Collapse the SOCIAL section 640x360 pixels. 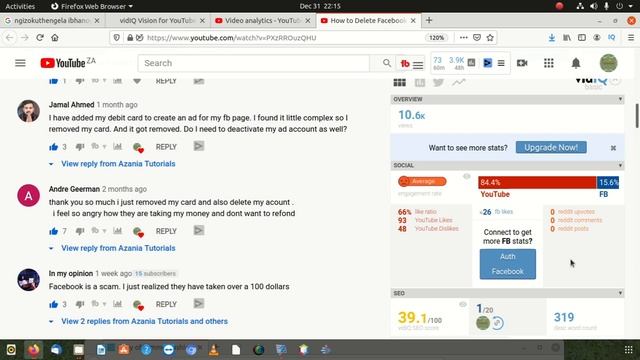click(x=620, y=165)
